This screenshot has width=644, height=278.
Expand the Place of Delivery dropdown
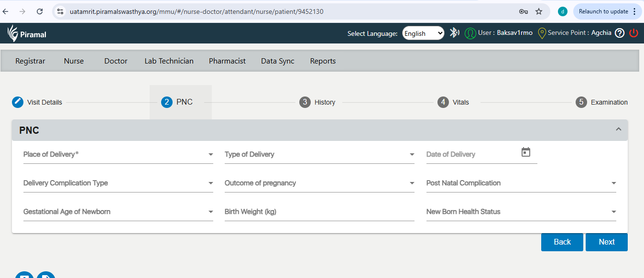pos(118,155)
